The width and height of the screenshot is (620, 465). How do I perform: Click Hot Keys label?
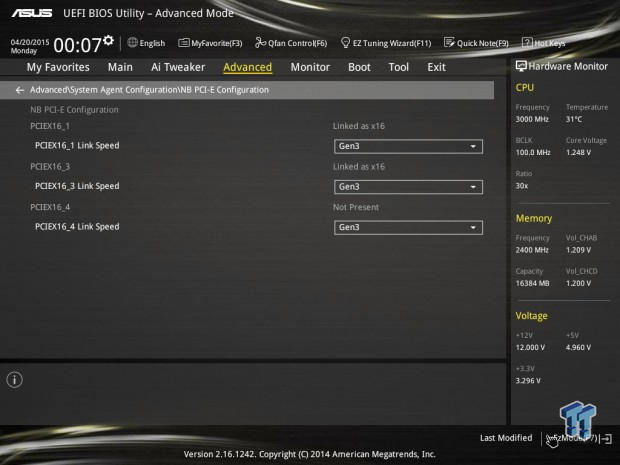550,43
